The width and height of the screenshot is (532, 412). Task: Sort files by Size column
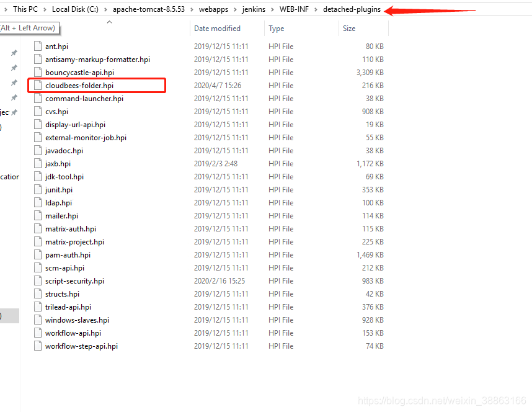(349, 29)
